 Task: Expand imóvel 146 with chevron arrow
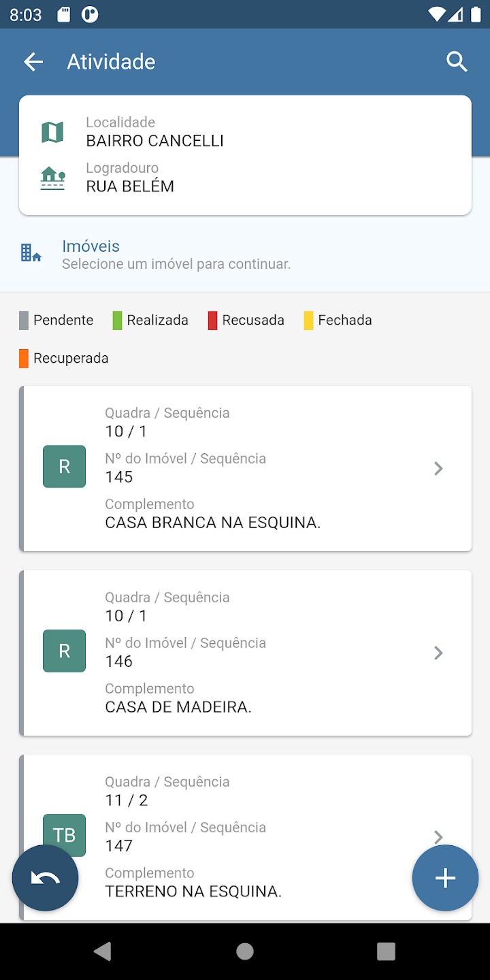(x=439, y=653)
